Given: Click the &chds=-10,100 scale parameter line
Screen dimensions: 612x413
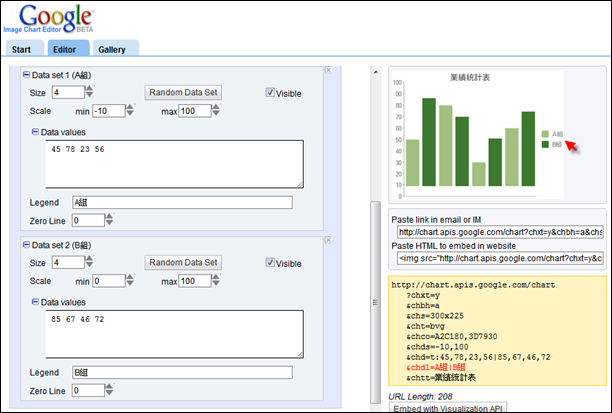Looking at the screenshot, I should 437,347.
